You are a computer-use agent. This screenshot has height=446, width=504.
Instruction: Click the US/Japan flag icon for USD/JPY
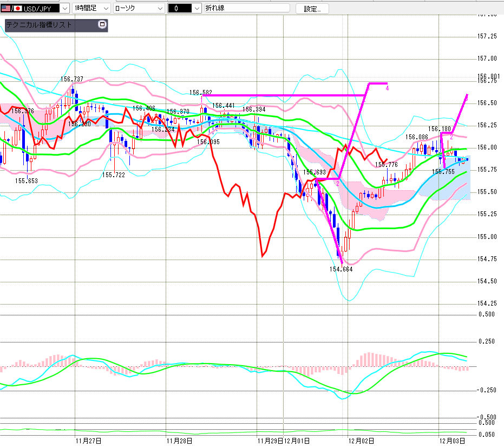(x=11, y=9)
